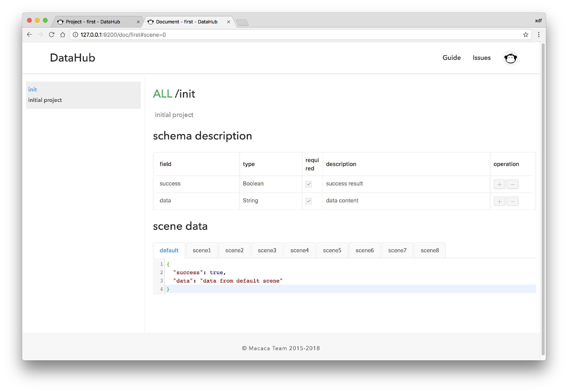
Task: Click the minus button in data row
Action: point(513,201)
